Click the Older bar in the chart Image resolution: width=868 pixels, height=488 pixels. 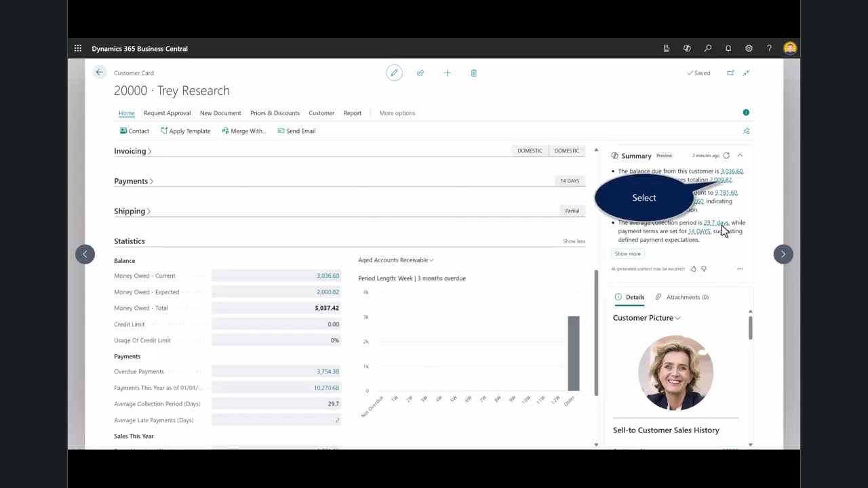click(x=574, y=353)
